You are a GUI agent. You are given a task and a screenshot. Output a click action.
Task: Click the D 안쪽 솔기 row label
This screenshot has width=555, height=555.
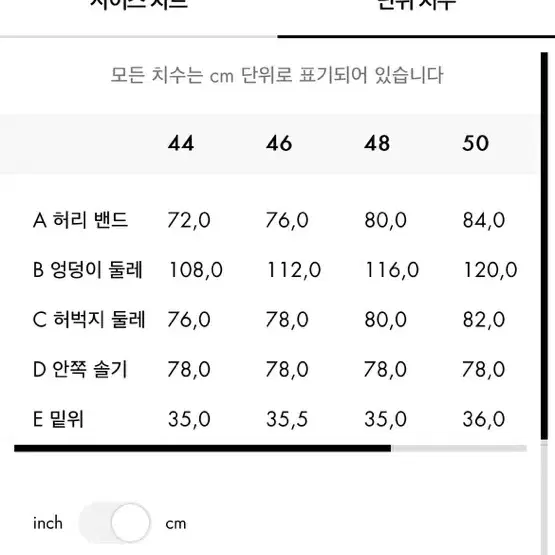[80, 369]
